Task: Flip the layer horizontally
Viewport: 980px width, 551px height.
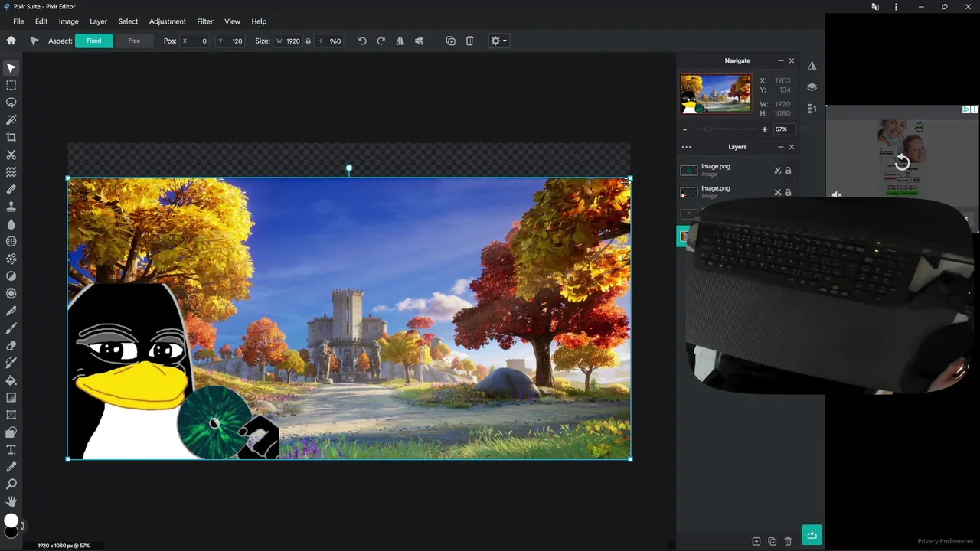Action: point(400,41)
